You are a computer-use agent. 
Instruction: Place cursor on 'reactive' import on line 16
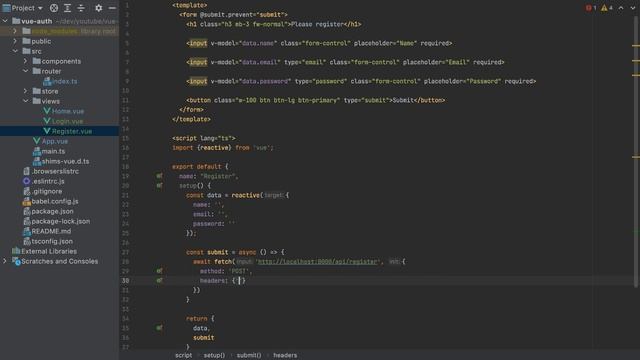click(x=214, y=148)
